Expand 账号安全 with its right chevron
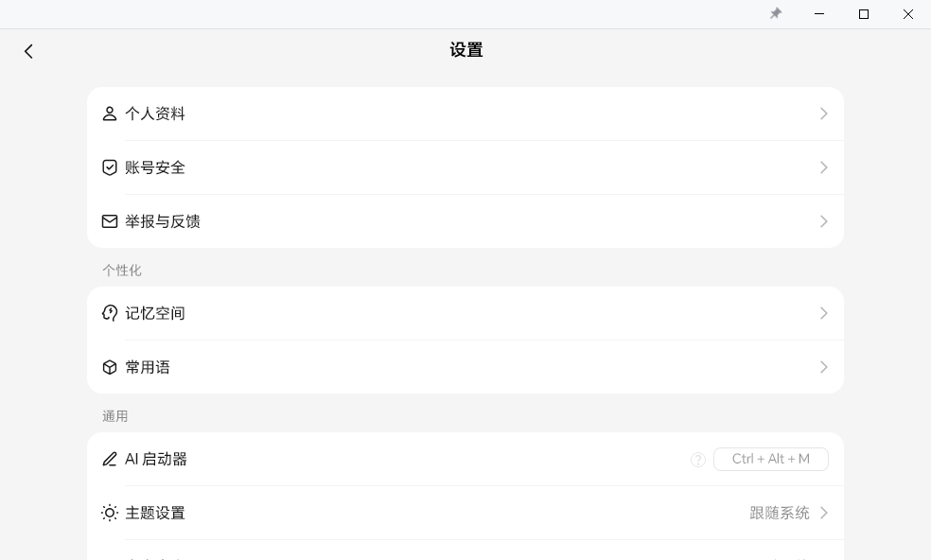 click(823, 167)
